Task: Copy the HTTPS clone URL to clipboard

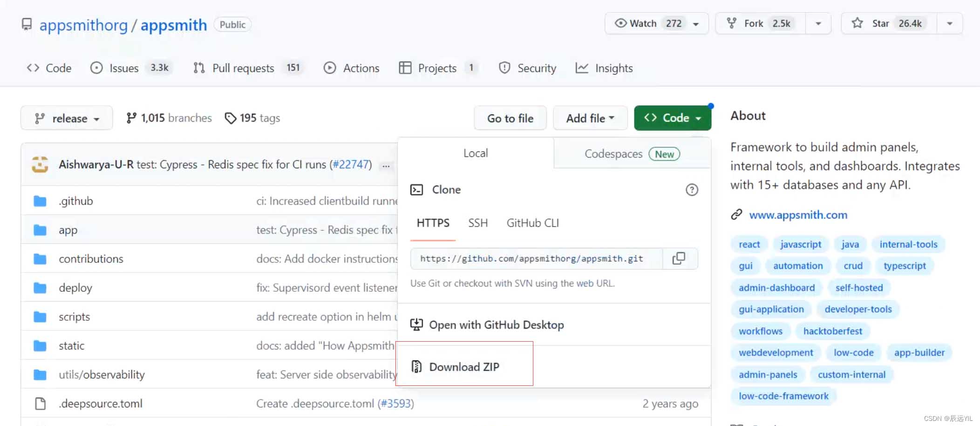Action: 679,259
